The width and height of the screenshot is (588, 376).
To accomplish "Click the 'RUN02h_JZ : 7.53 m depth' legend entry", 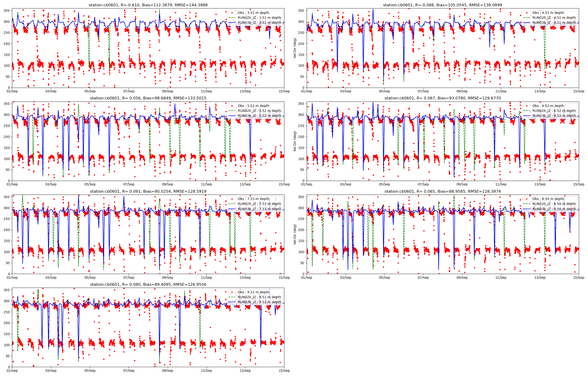I will coord(259,204).
